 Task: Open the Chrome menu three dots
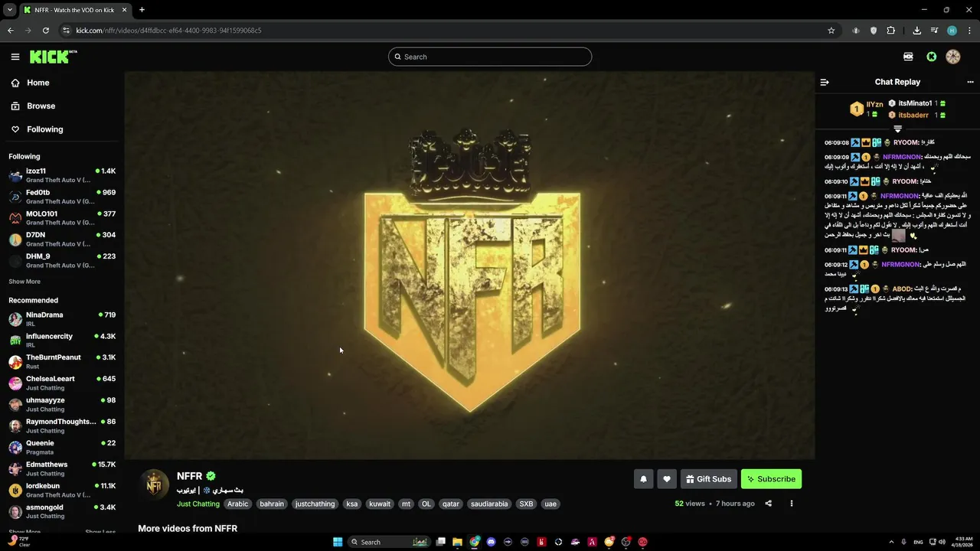pos(969,31)
